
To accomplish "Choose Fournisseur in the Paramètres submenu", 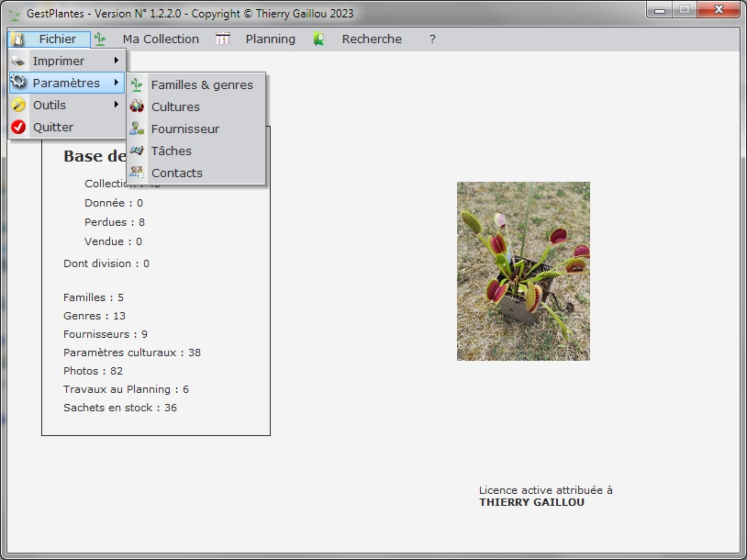I will click(x=195, y=129).
